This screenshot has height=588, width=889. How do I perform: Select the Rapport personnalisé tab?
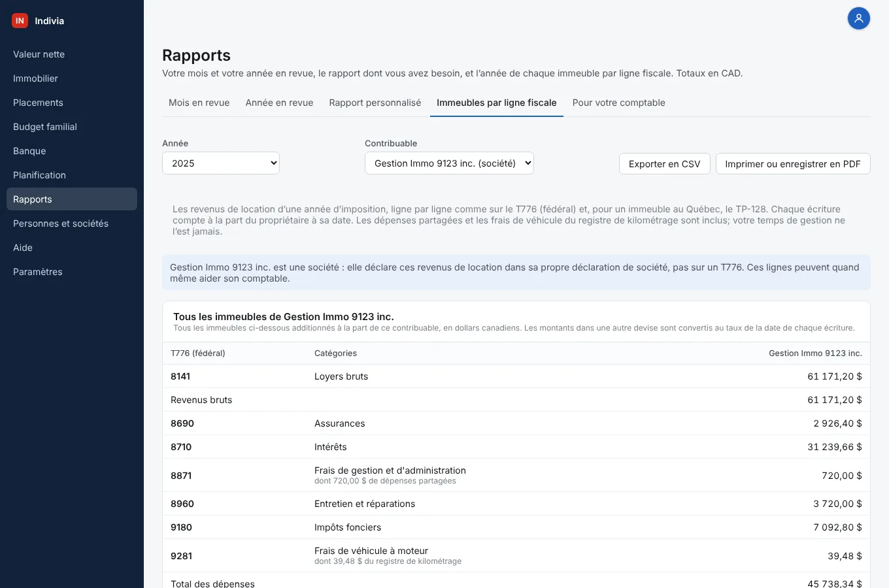click(375, 103)
